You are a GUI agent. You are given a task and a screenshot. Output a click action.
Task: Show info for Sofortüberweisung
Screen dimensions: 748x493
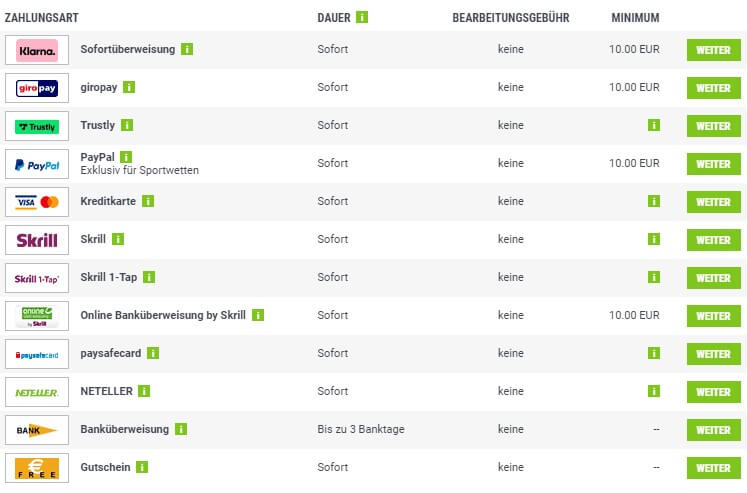pos(187,49)
